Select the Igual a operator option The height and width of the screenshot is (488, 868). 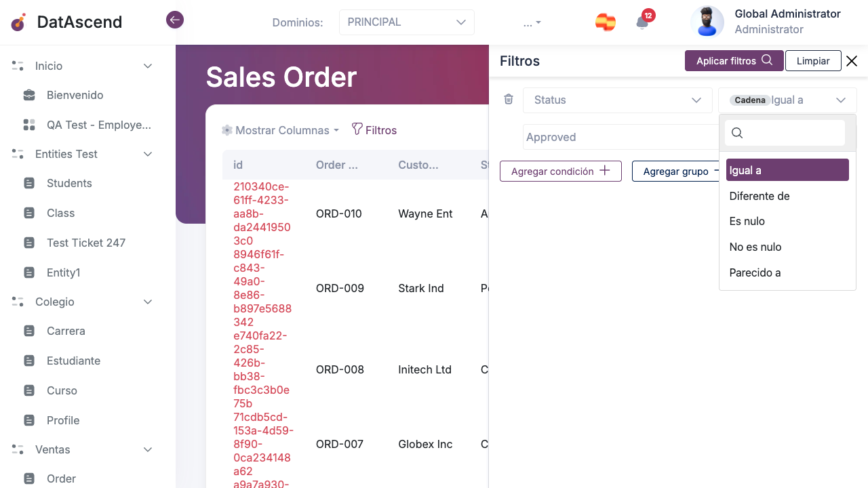[x=787, y=170]
